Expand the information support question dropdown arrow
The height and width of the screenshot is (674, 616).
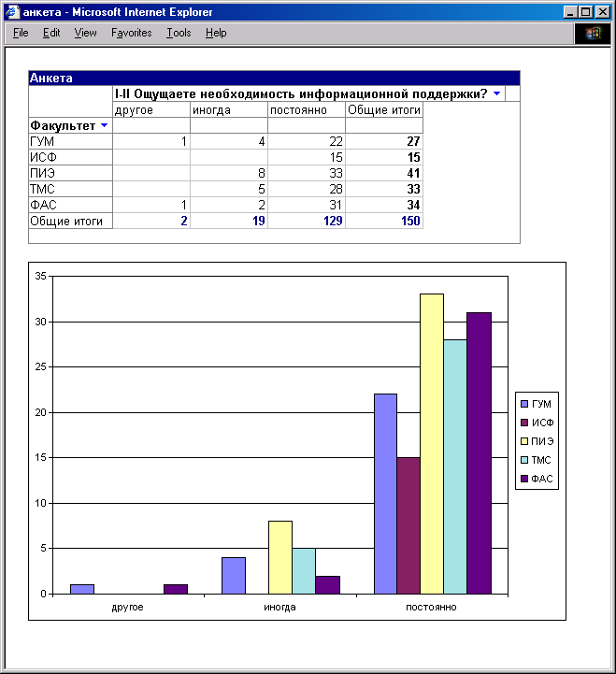click(x=497, y=93)
